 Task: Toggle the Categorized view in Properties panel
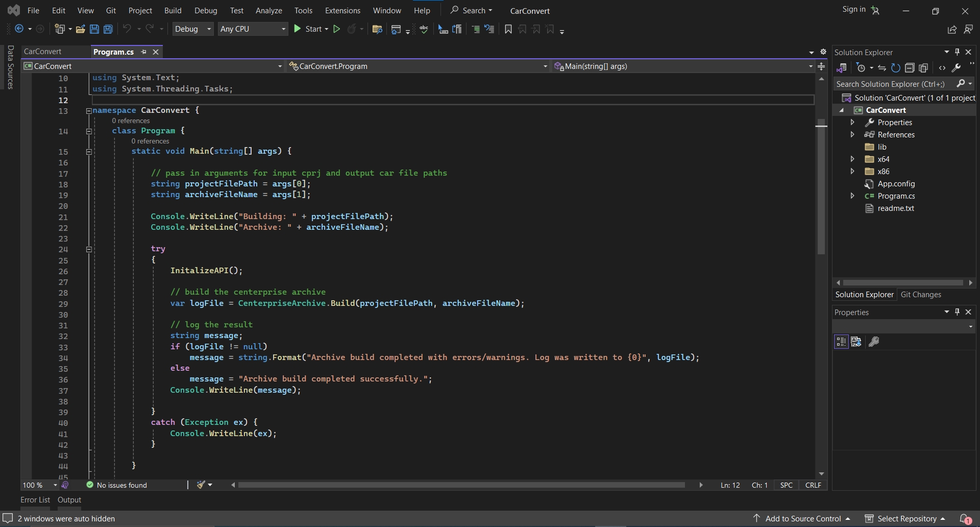click(841, 342)
